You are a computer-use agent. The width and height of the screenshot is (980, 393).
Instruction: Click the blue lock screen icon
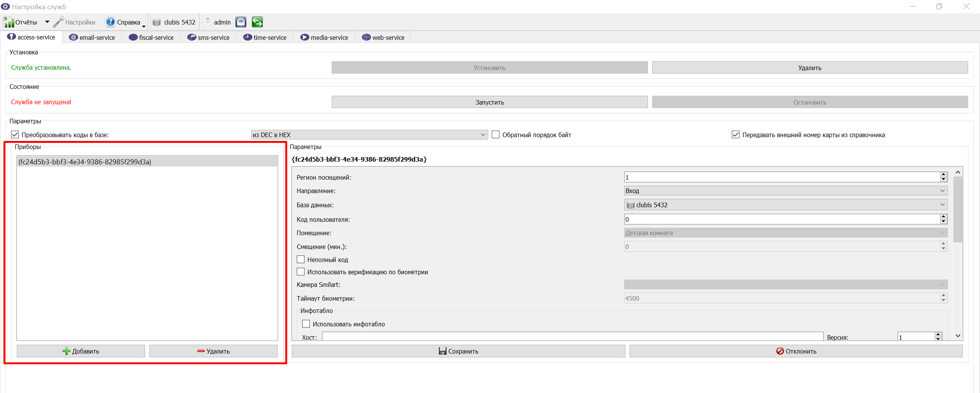[x=241, y=22]
